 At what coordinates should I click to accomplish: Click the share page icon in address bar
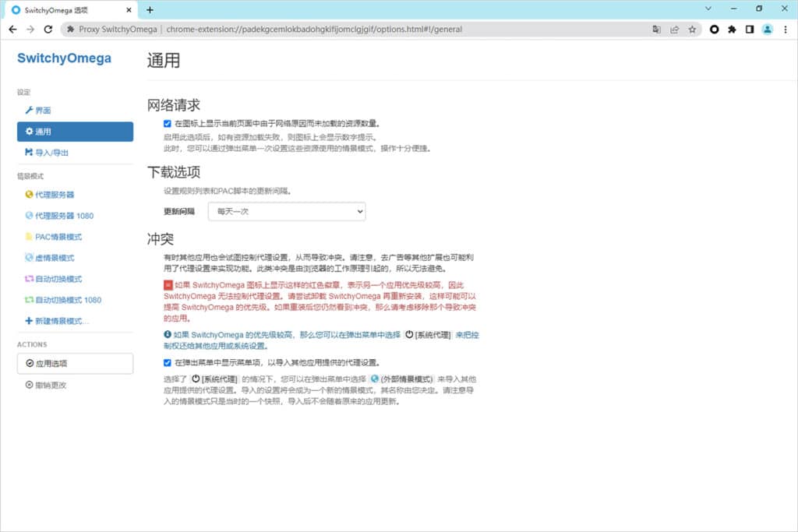tap(674, 30)
